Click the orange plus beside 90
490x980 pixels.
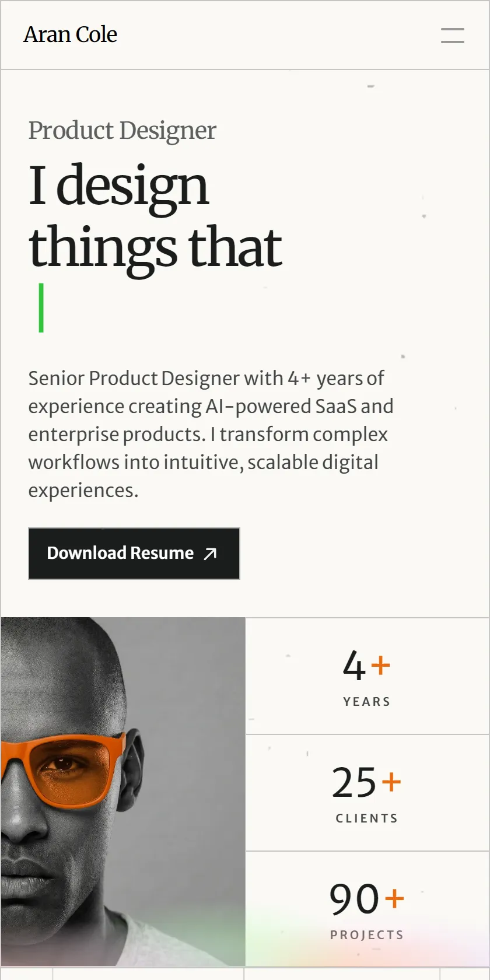click(394, 898)
